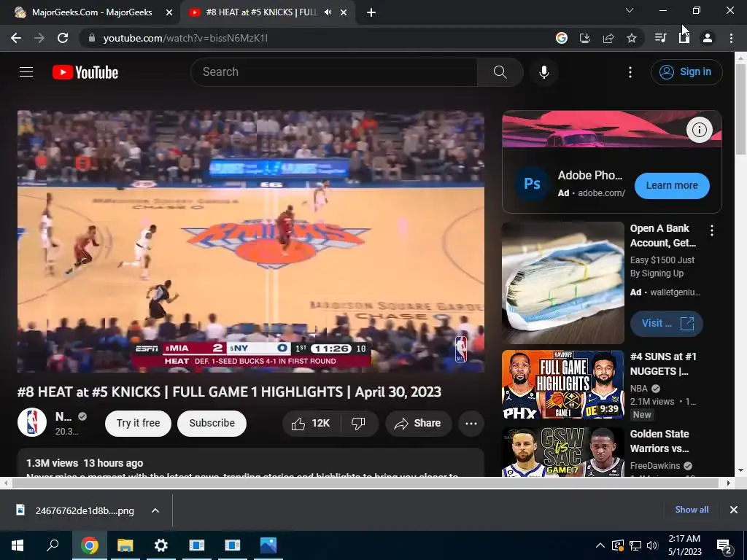Open the tab search chevron
This screenshot has width=747, height=560.
630,10
